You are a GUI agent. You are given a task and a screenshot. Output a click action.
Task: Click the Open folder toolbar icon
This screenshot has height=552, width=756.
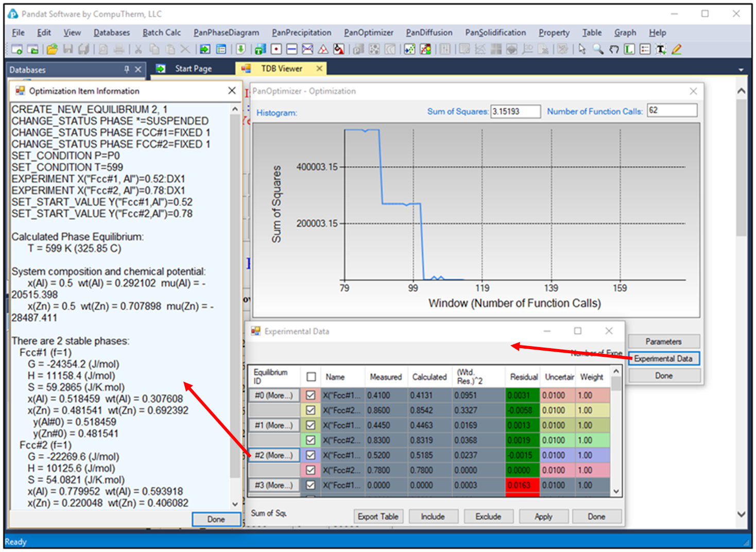point(52,49)
